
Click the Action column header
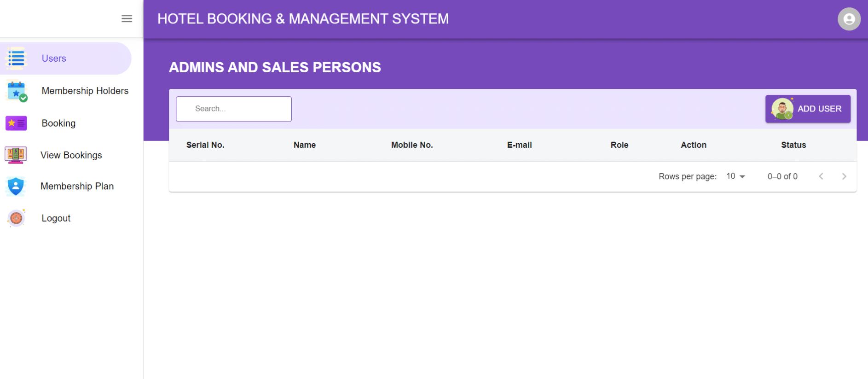pyautogui.click(x=694, y=145)
